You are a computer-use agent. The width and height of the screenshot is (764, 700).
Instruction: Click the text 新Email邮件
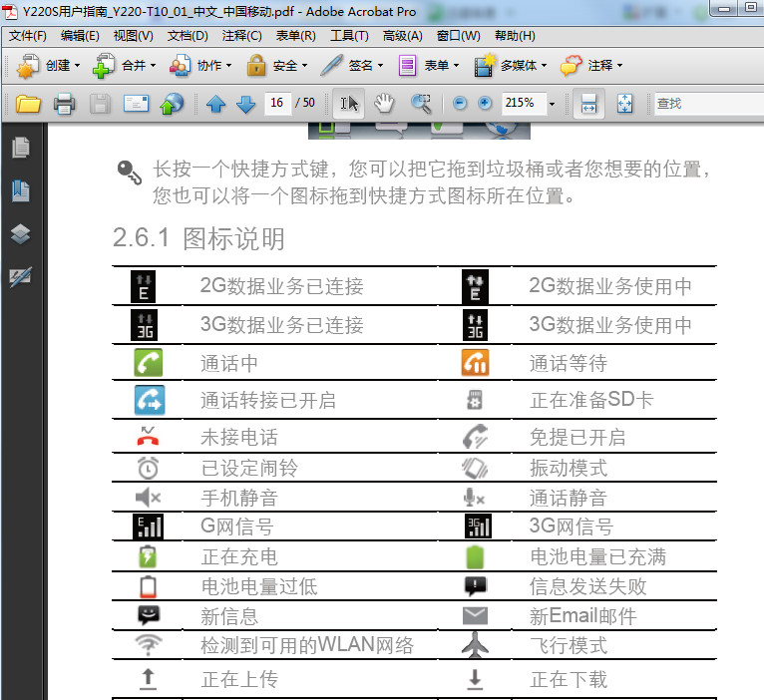583,616
